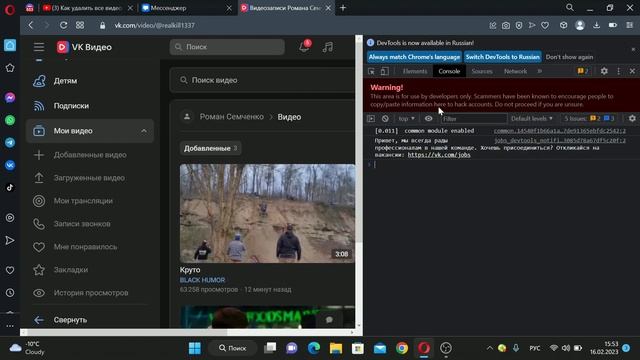640x360 pixels.
Task: Open Default levels dropdown
Action: pyautogui.click(x=532, y=119)
